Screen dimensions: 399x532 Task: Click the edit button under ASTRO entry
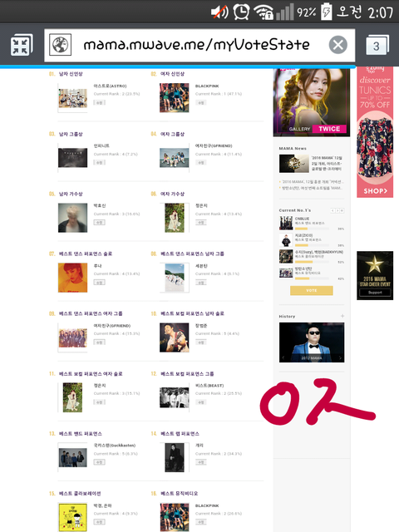click(100, 102)
